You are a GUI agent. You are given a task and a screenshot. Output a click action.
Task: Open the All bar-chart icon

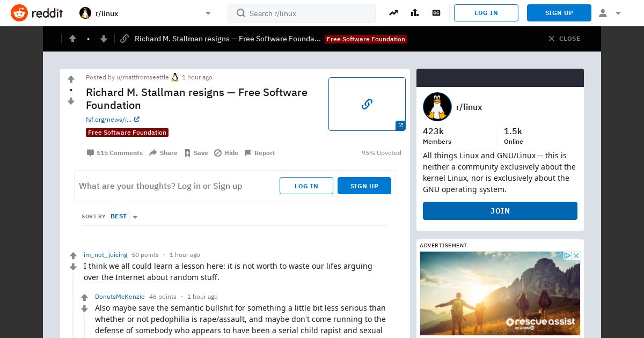point(415,13)
